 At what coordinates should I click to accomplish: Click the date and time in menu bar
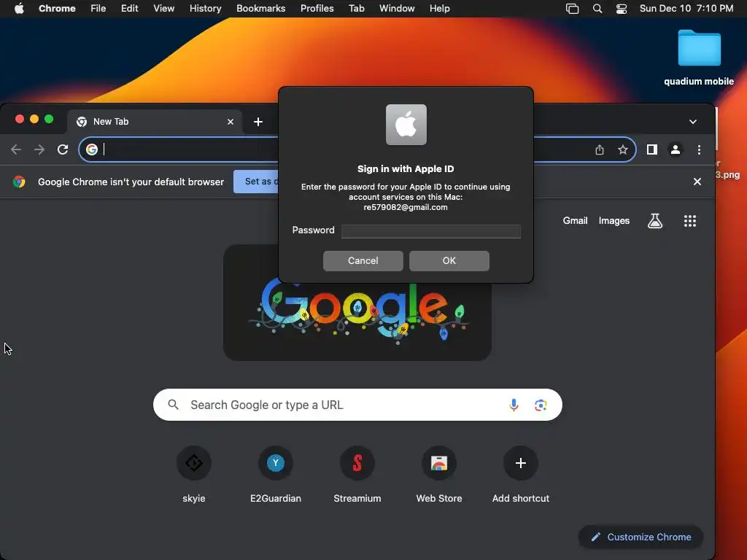point(686,9)
